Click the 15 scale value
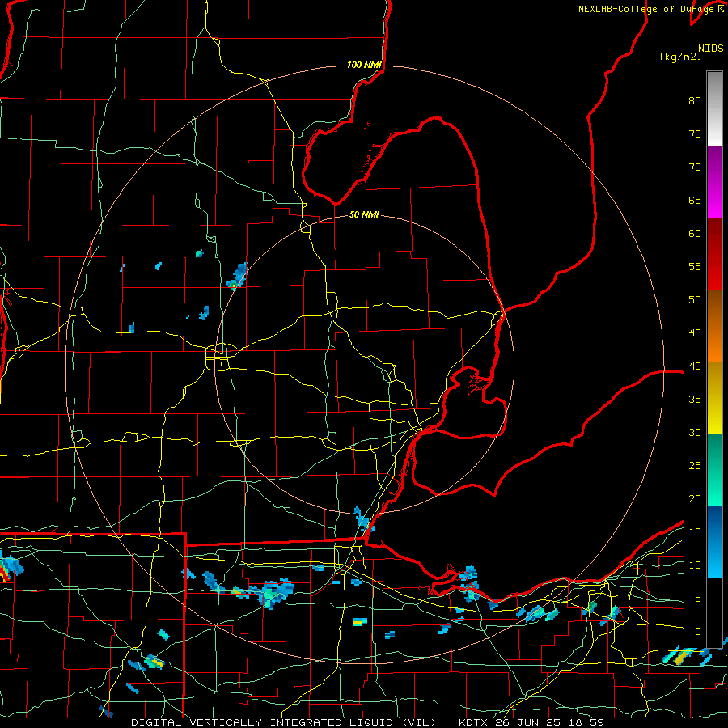This screenshot has width=728, height=728. pos(695,531)
